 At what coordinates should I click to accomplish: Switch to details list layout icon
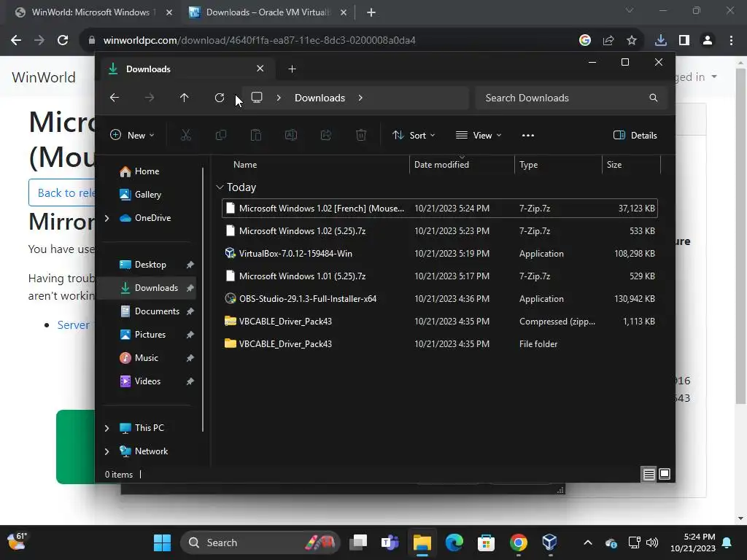pyautogui.click(x=649, y=474)
